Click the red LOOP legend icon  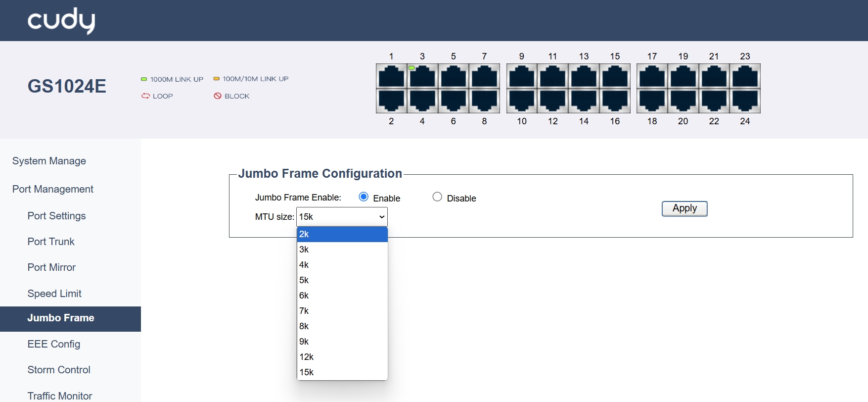click(145, 96)
